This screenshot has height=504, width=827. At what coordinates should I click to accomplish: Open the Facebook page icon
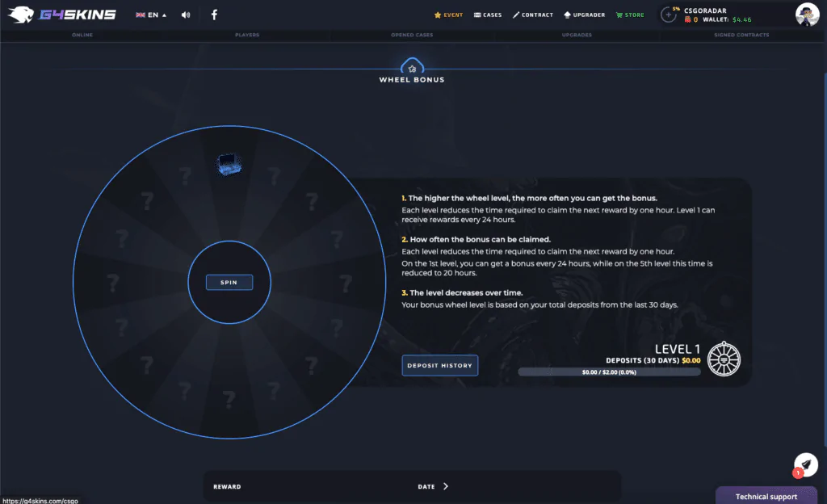[214, 15]
